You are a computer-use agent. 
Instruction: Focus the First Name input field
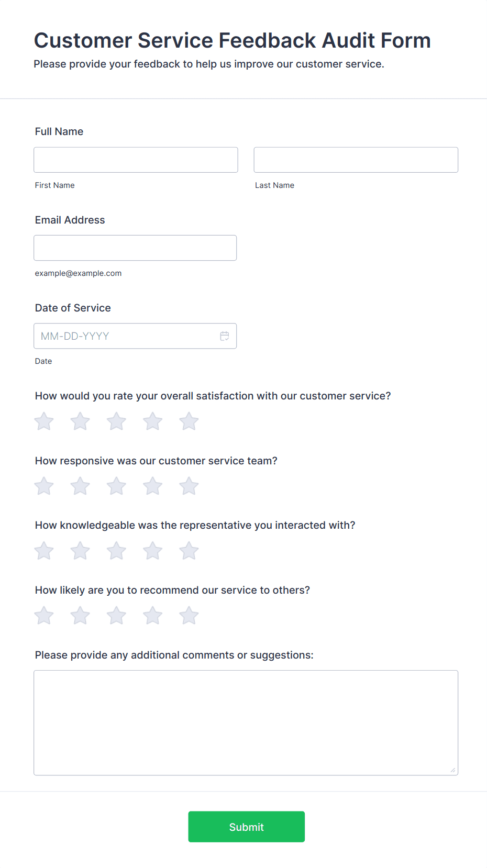(136, 160)
